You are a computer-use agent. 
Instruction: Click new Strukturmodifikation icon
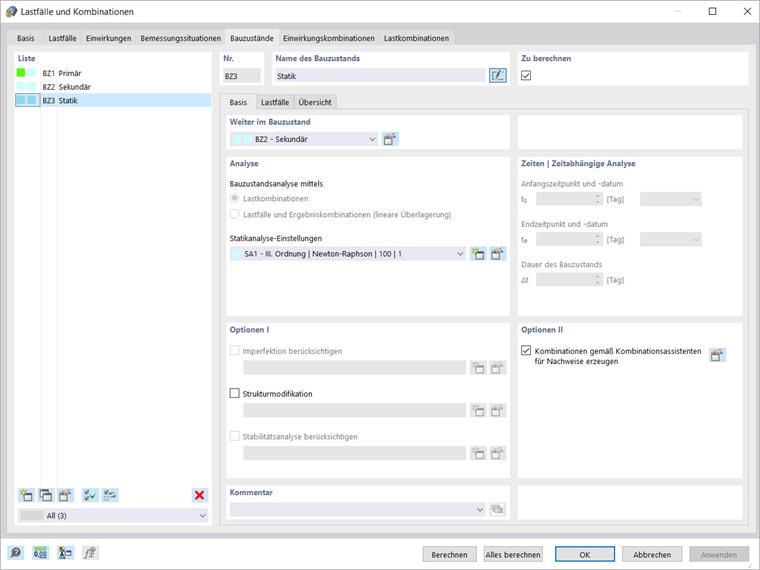(x=478, y=411)
